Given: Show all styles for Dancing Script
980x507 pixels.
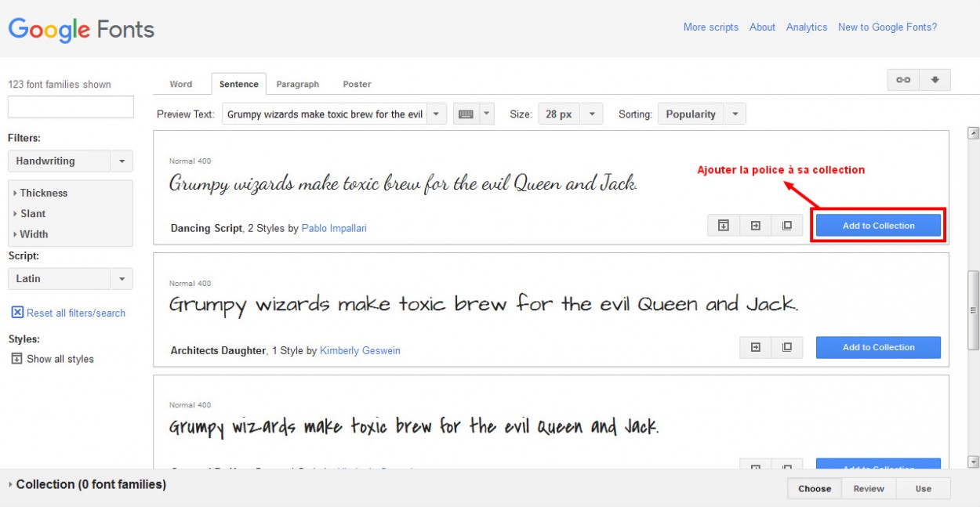Looking at the screenshot, I should pos(724,226).
